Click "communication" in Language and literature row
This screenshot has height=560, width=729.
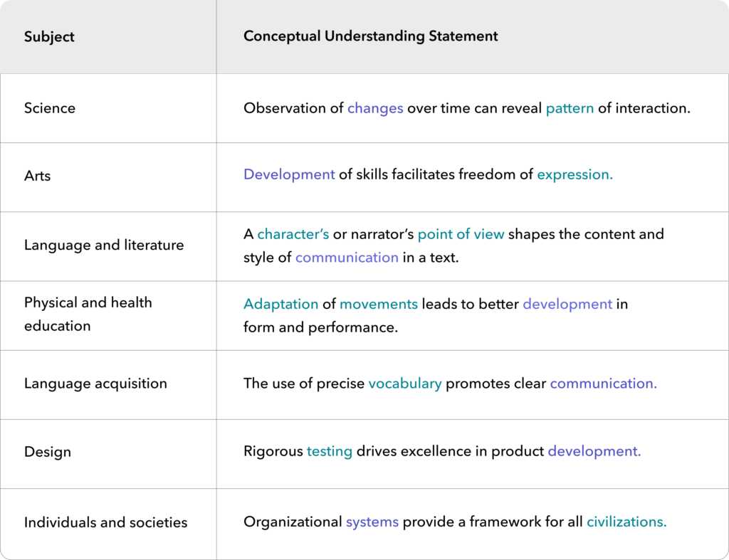pos(347,258)
